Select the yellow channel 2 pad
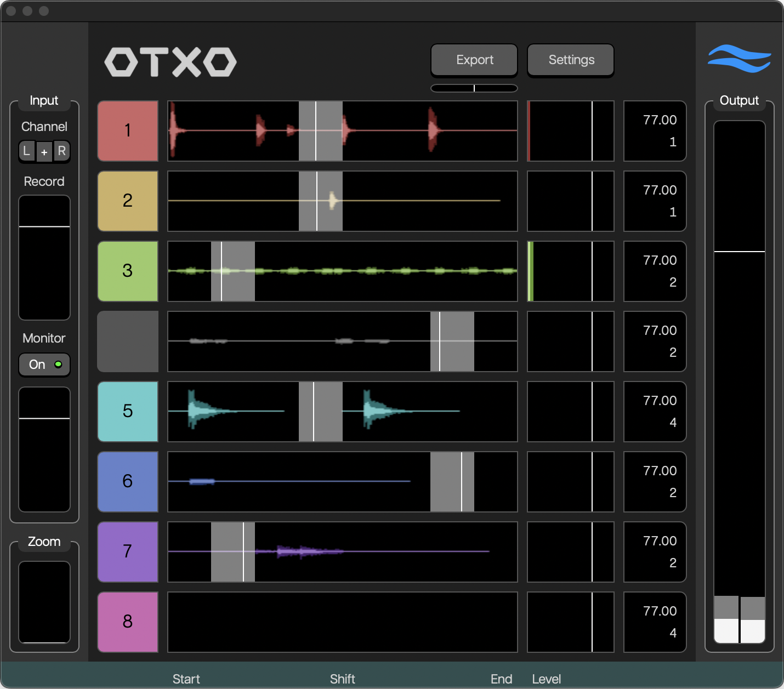Image resolution: width=784 pixels, height=689 pixels. [127, 201]
